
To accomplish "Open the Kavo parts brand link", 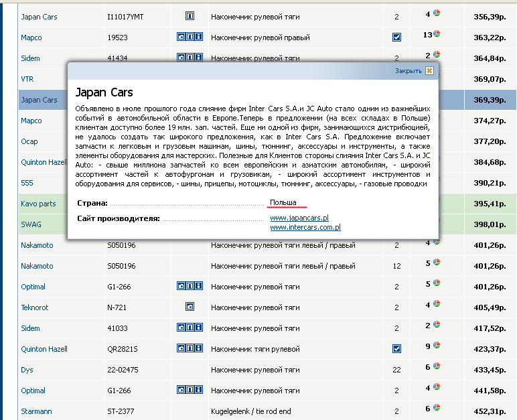I will tap(38, 204).
